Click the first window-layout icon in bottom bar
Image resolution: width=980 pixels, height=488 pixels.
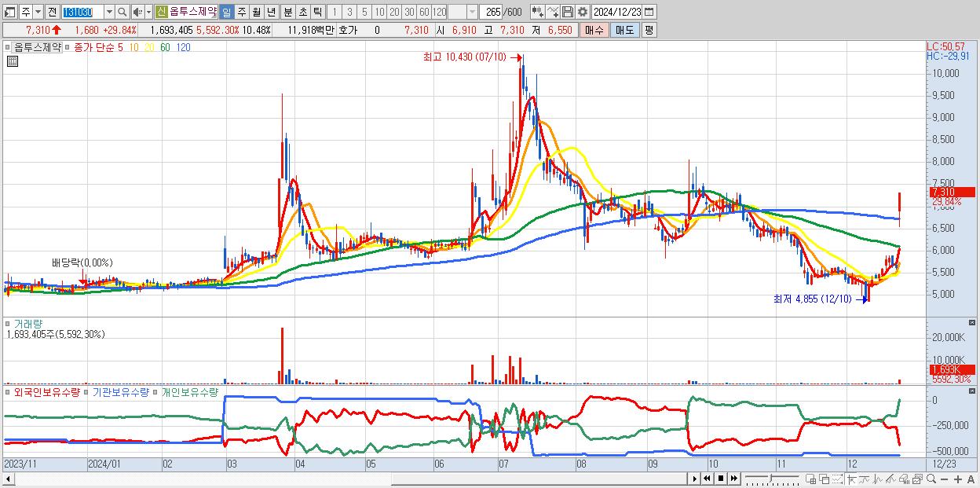click(x=811, y=479)
